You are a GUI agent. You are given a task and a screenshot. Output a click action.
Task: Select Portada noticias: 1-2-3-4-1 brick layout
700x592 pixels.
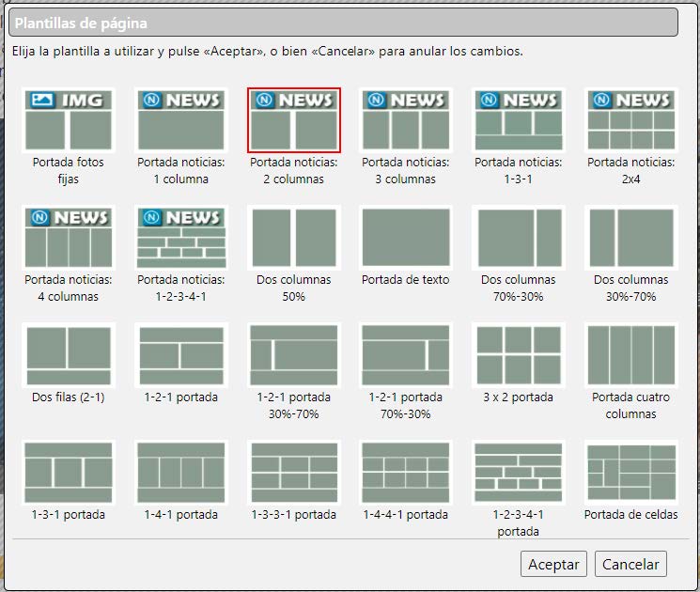[180, 238]
